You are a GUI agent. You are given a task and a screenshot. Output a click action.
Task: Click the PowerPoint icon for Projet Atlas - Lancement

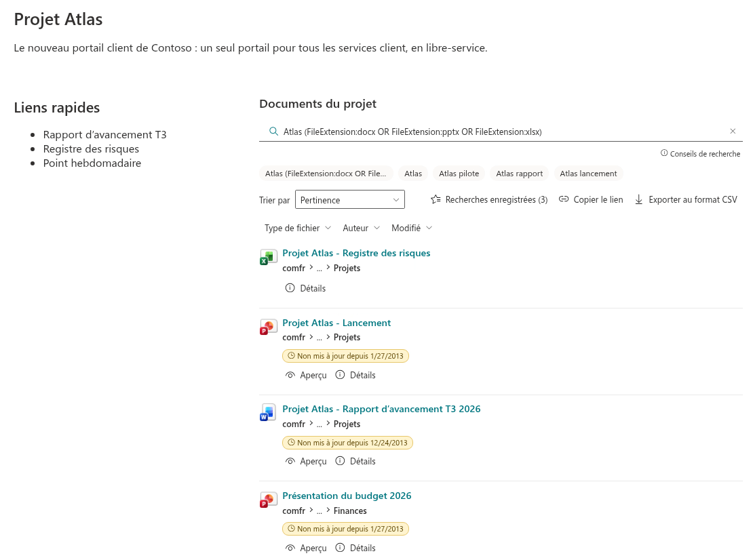tap(268, 327)
